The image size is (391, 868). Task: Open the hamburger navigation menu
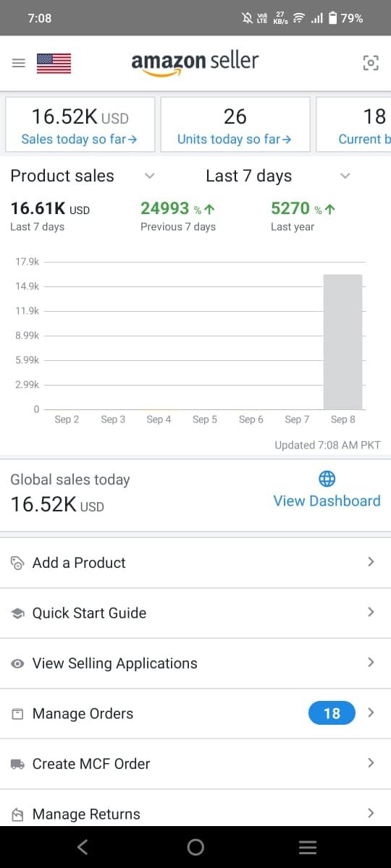[19, 63]
